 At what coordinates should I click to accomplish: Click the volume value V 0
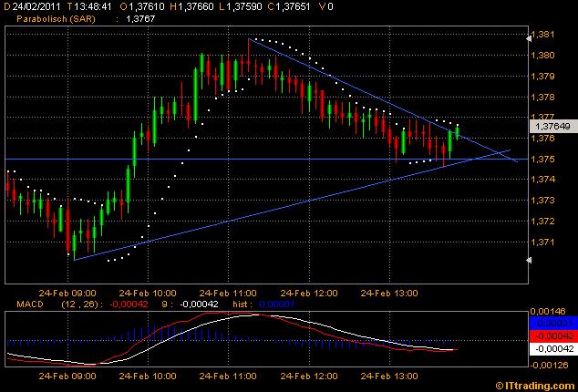pos(326,6)
